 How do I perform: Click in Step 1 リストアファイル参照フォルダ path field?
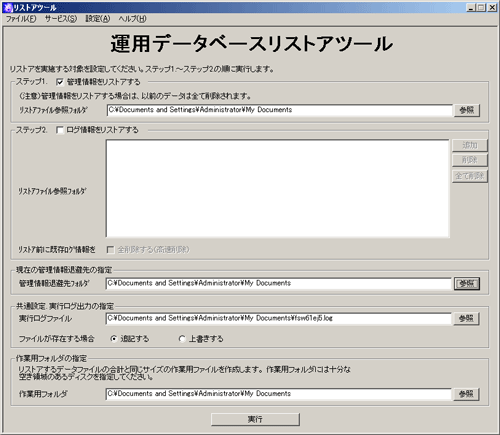pyautogui.click(x=279, y=110)
